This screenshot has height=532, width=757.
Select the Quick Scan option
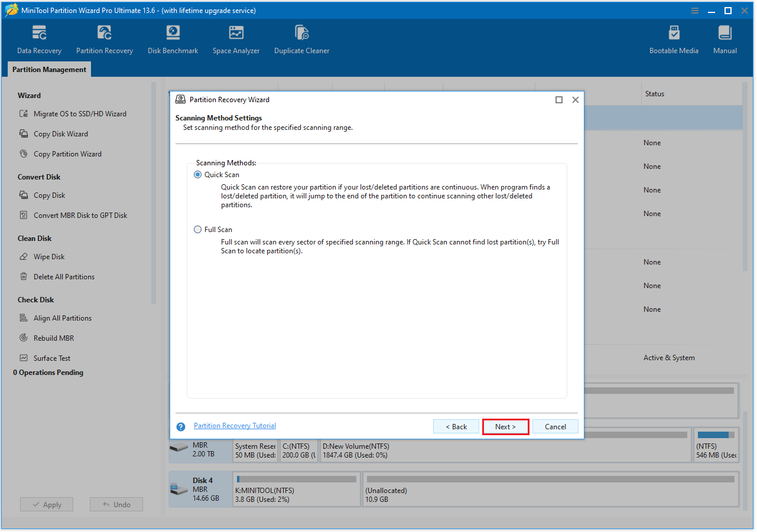pos(197,174)
